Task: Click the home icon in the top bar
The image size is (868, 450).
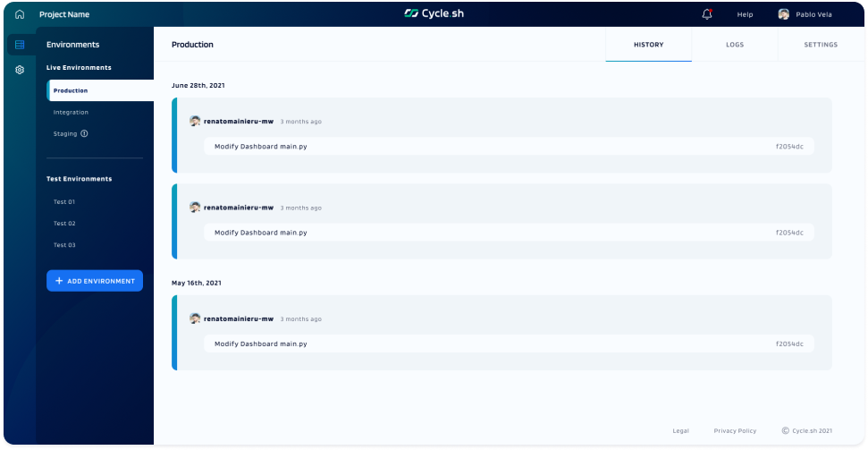Action: (x=20, y=14)
